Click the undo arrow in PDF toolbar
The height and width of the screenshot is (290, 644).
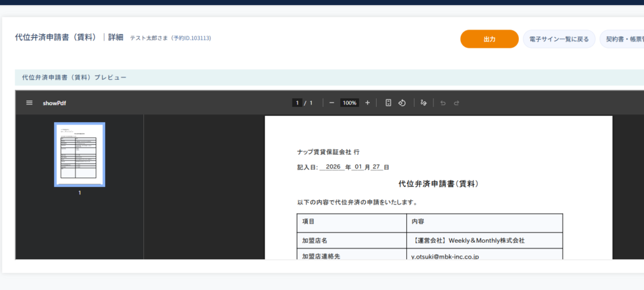click(443, 103)
